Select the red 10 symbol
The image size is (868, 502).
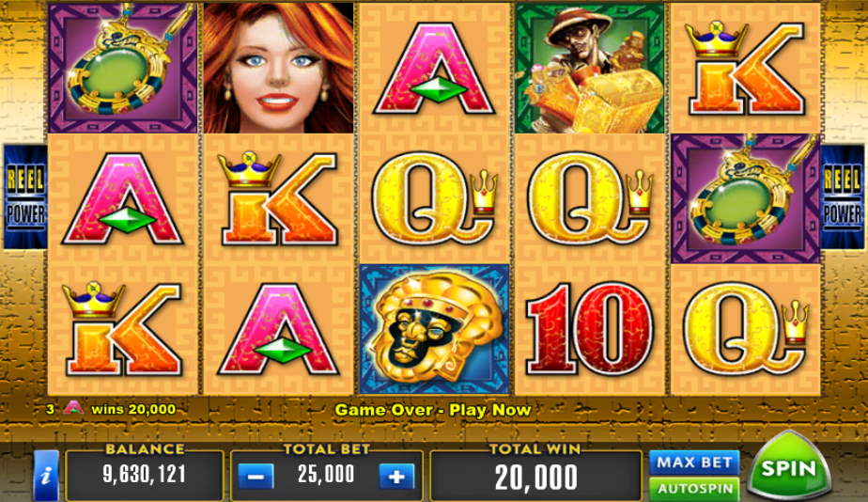[590, 329]
